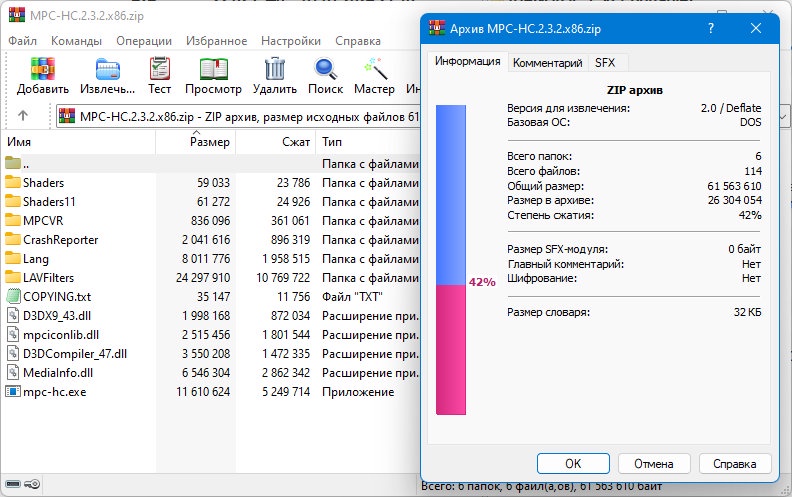Open the Справка menu in the menu bar
792x497 pixels.
pyautogui.click(x=358, y=41)
